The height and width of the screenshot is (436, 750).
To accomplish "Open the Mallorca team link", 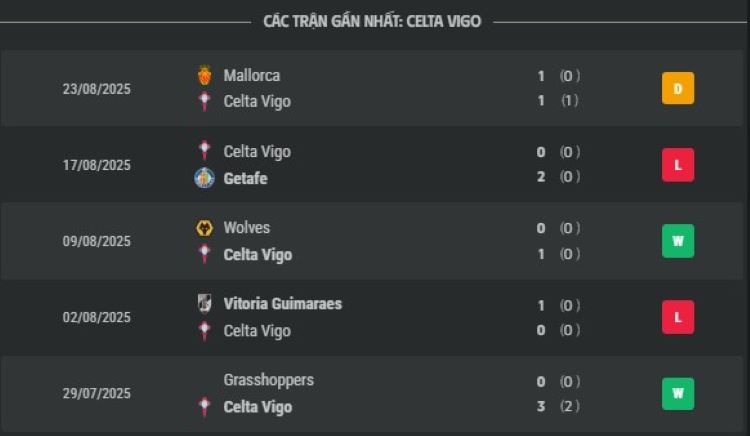I will tap(252, 76).
